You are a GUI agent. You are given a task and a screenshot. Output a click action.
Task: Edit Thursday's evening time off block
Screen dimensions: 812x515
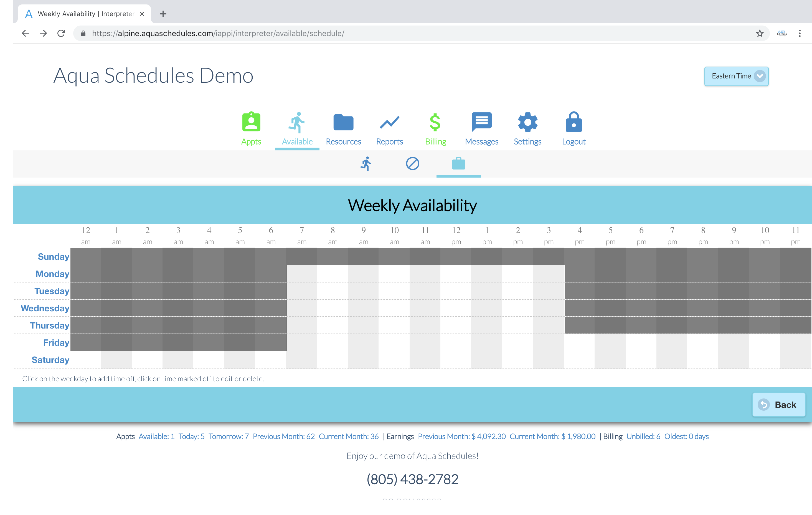click(x=688, y=325)
